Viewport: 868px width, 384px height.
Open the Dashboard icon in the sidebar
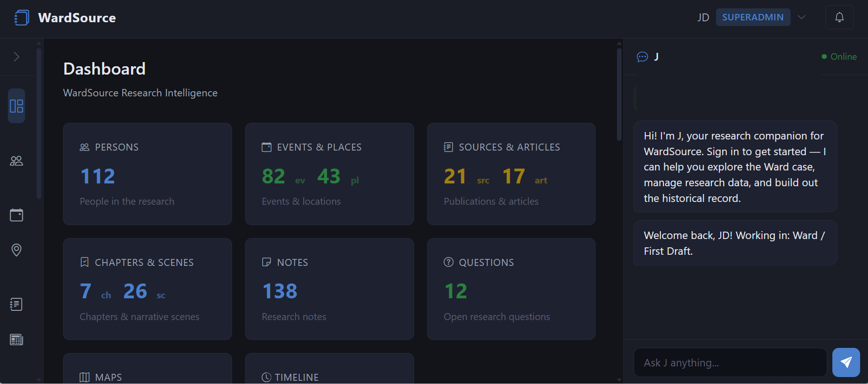[17, 106]
